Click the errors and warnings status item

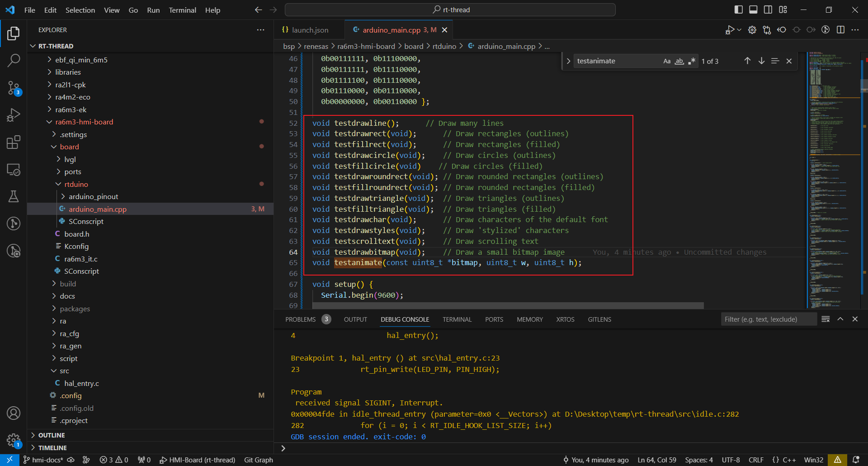tap(114, 460)
